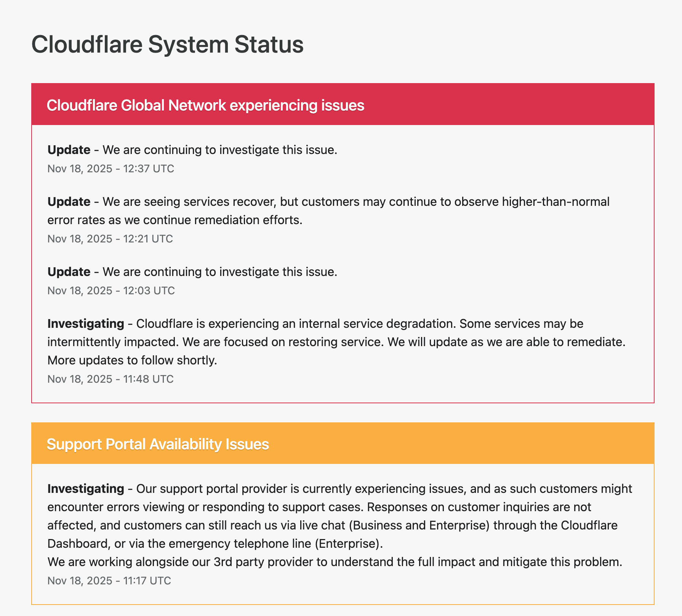Click the "remediation efforts" text line

[x=175, y=220]
